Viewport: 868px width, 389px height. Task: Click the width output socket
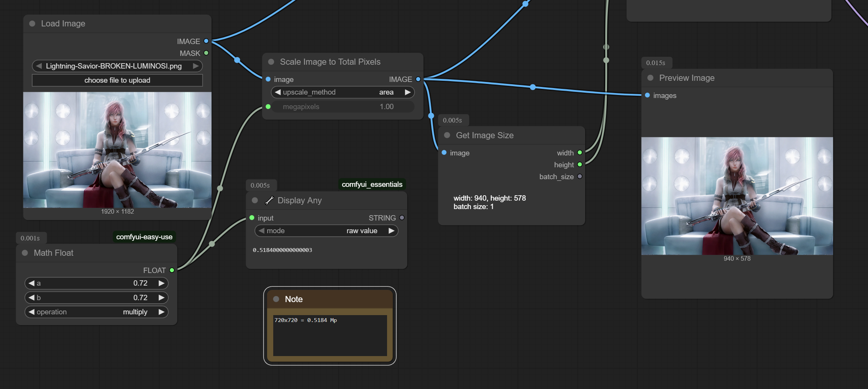click(580, 153)
